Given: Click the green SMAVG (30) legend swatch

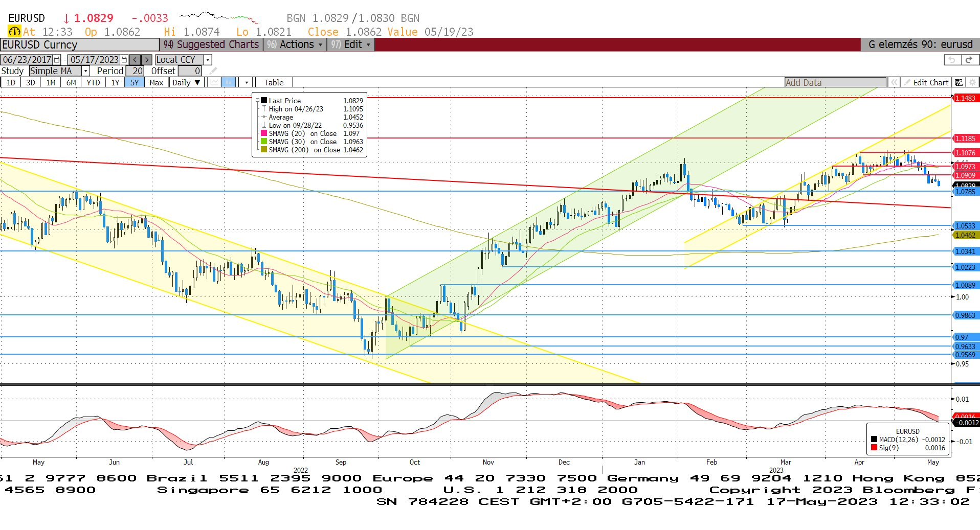Looking at the screenshot, I should pyautogui.click(x=264, y=142).
